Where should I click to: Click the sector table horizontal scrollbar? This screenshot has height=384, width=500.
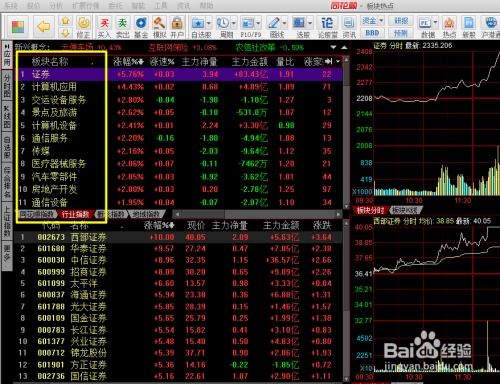click(257, 214)
